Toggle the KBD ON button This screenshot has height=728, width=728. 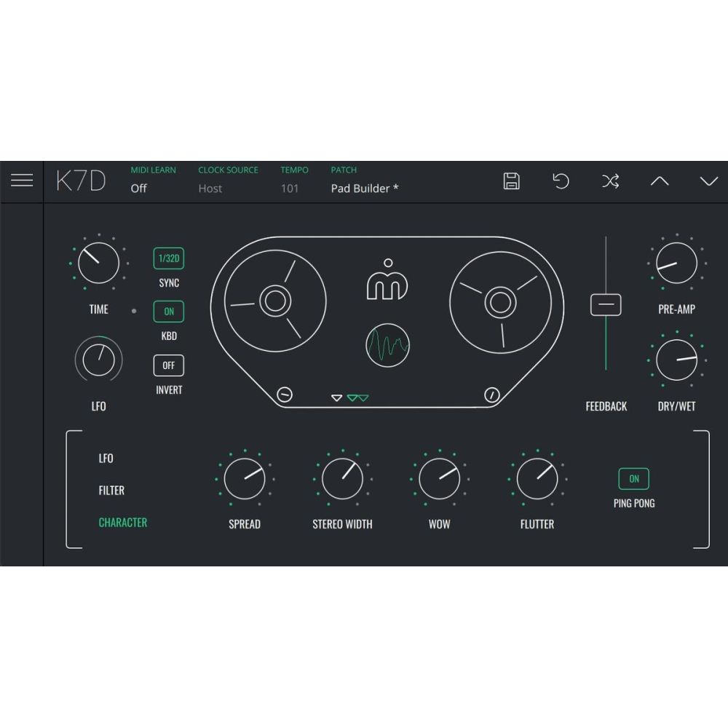169,312
